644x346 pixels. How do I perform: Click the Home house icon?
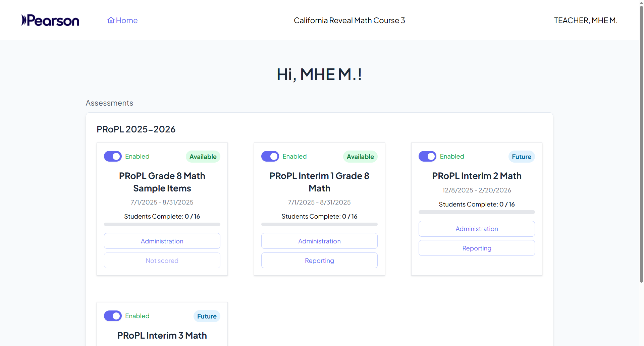tap(111, 20)
